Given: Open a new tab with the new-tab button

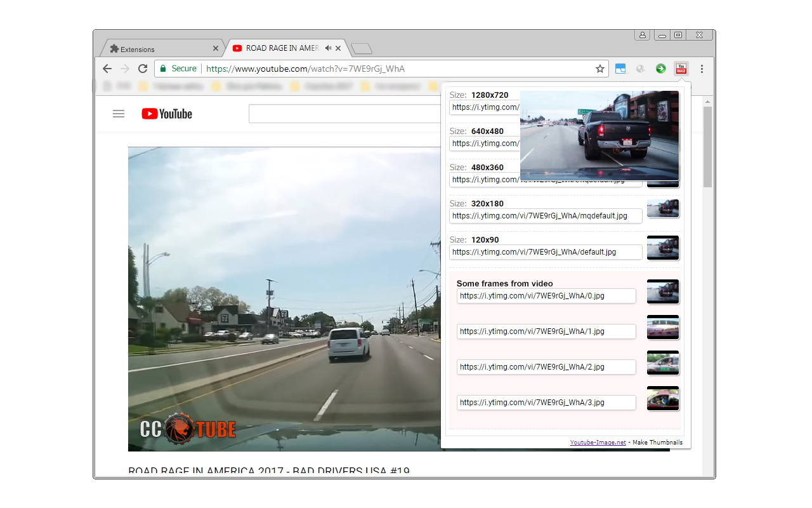Looking at the screenshot, I should click(x=362, y=49).
